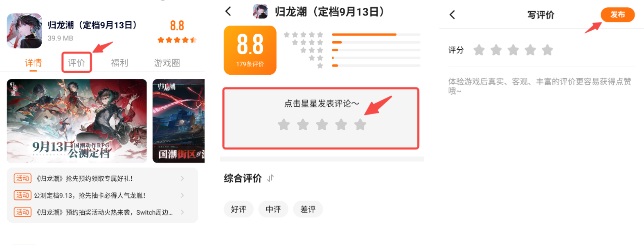
Task: Tap the game icon in review header
Action: (260, 11)
